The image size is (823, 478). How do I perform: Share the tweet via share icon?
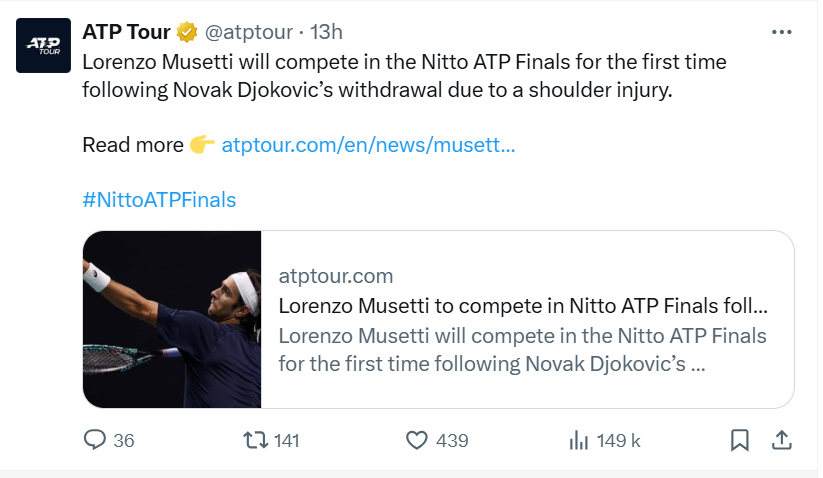[x=783, y=440]
